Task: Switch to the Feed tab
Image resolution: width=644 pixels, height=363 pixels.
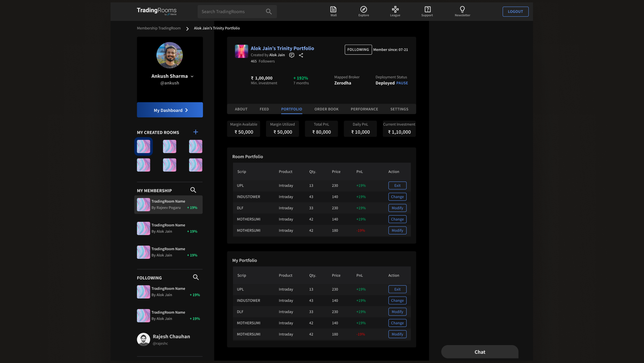Action: 264,109
